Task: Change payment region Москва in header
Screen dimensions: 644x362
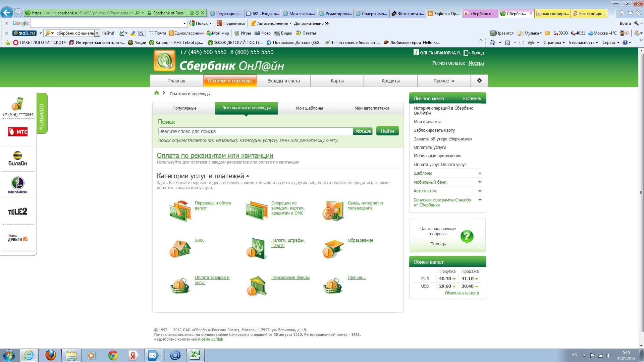Action: 476,63
